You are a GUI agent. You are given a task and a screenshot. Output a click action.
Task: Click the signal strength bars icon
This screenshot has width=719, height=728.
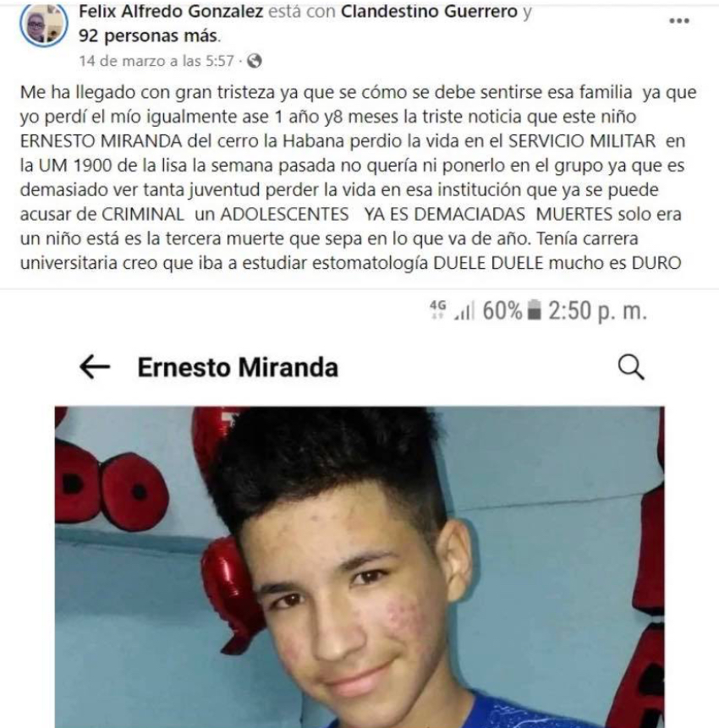click(x=464, y=310)
